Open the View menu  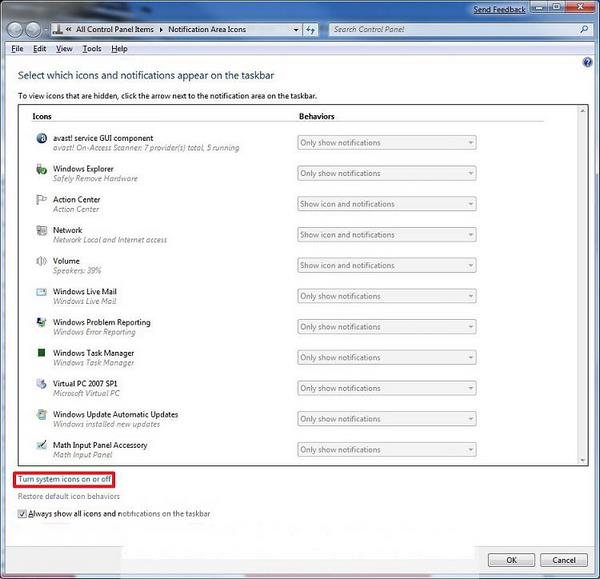64,49
